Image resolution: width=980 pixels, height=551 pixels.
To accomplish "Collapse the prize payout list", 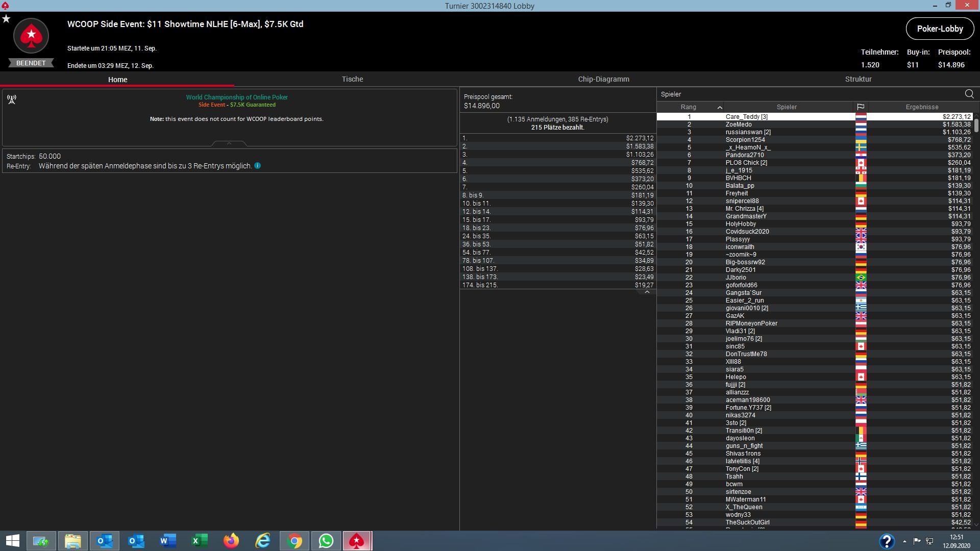I will click(x=647, y=292).
